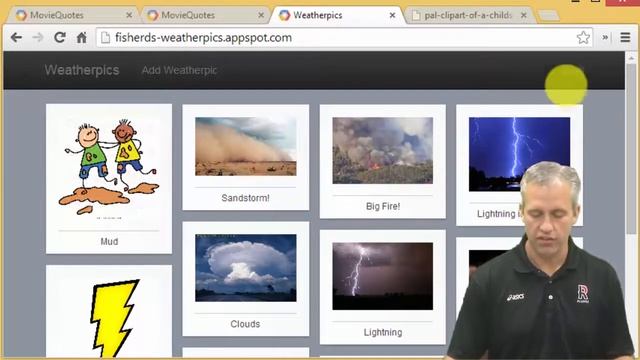The width and height of the screenshot is (640, 360).
Task: Click the Lightning caption under purple photo
Action: 383,332
